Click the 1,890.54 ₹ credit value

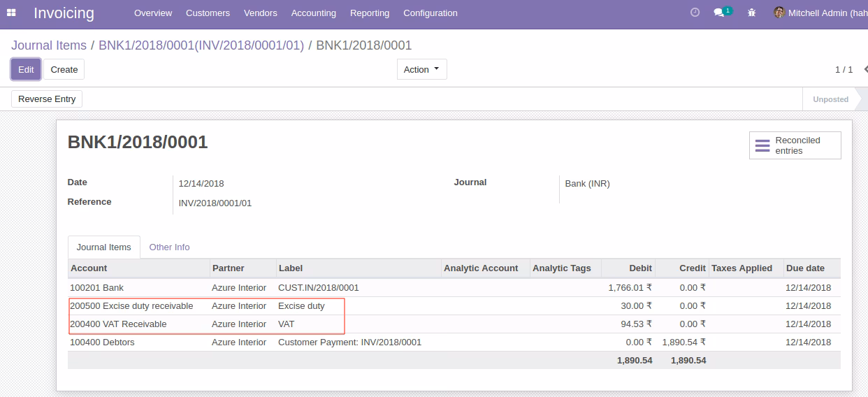pyautogui.click(x=684, y=342)
